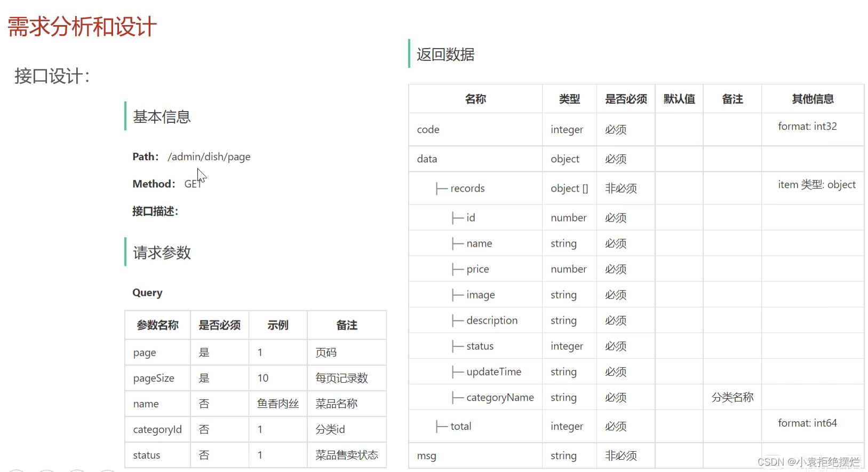Click the red title 需求分析和设计
This screenshot has width=868, height=472.
point(82,27)
